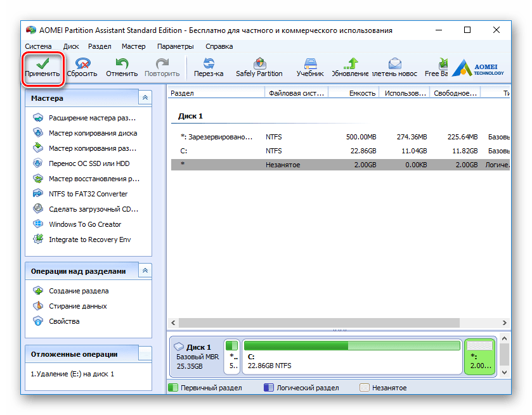This screenshot has height=415, width=532.
Task: Click the Применить (Apply) green checkmark icon
Action: coord(42,63)
